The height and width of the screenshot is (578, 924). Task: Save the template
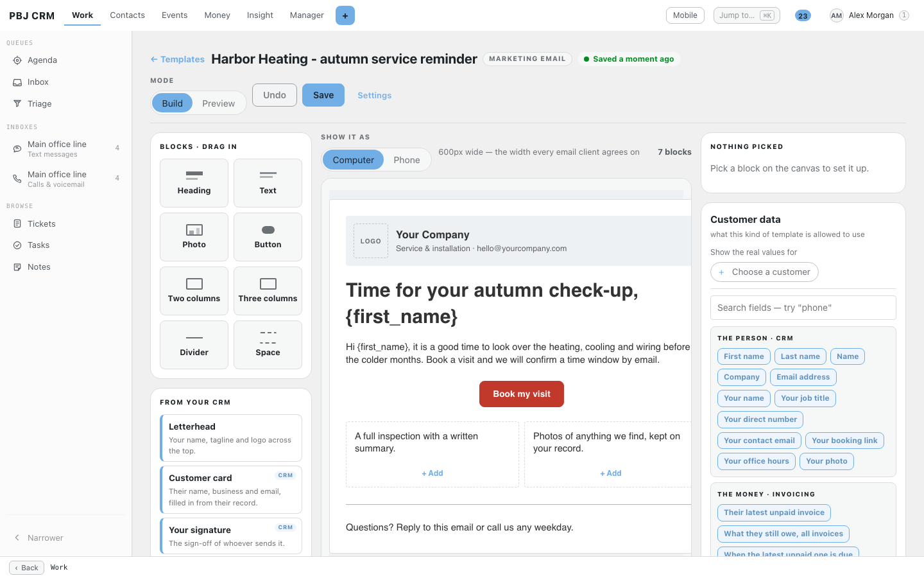pos(323,95)
